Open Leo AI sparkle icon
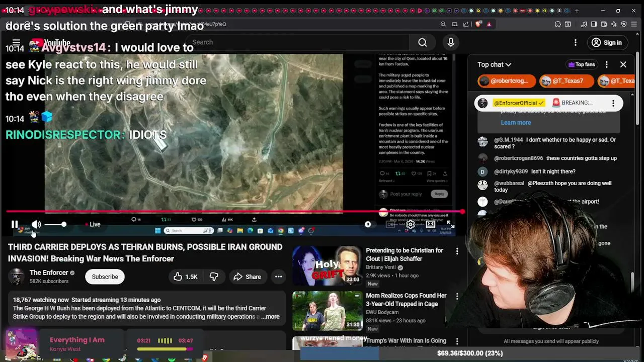644x362 pixels. point(614,24)
